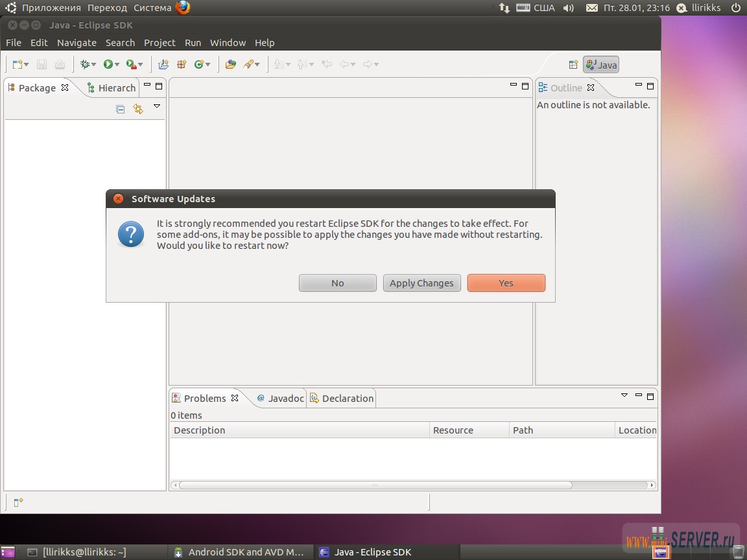
Task: Open the Problems view menu triangle
Action: point(624,395)
